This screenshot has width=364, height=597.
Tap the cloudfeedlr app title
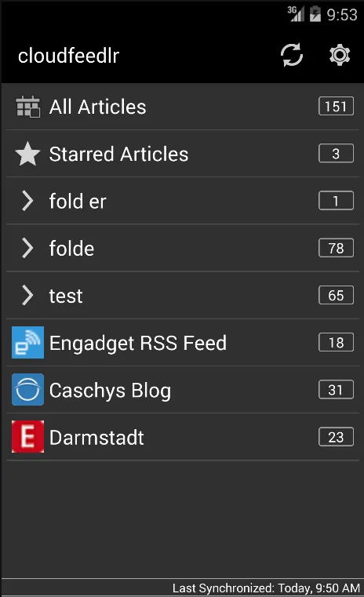(68, 56)
